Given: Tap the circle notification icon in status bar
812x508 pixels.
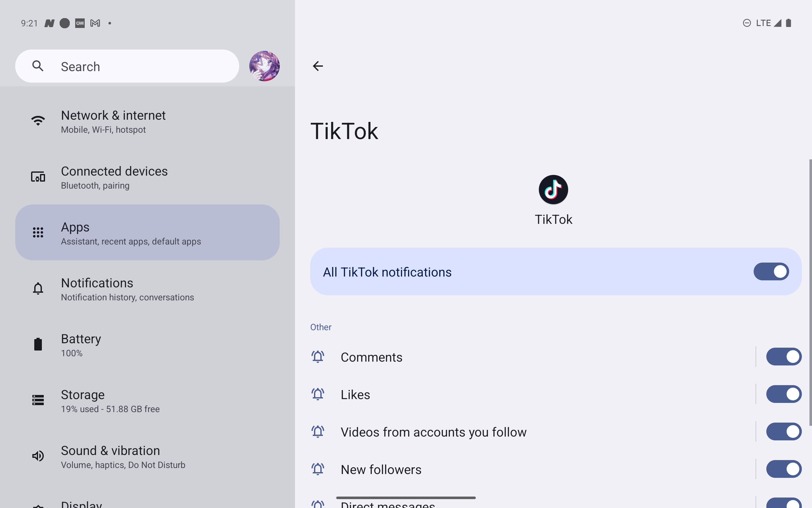Looking at the screenshot, I should [64, 23].
